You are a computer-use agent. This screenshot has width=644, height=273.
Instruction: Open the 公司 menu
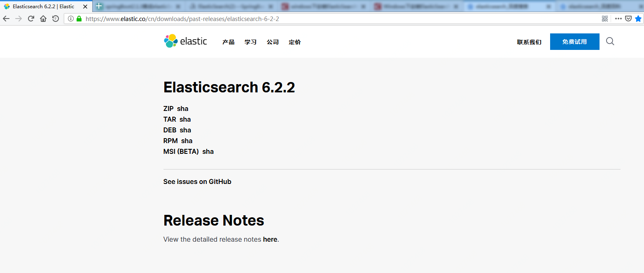[273, 42]
